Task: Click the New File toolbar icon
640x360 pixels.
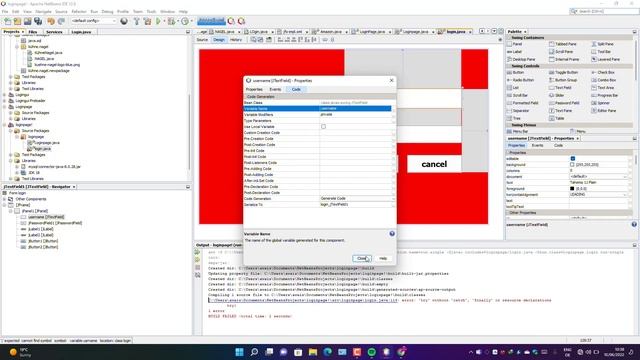Action: [x=8, y=21]
